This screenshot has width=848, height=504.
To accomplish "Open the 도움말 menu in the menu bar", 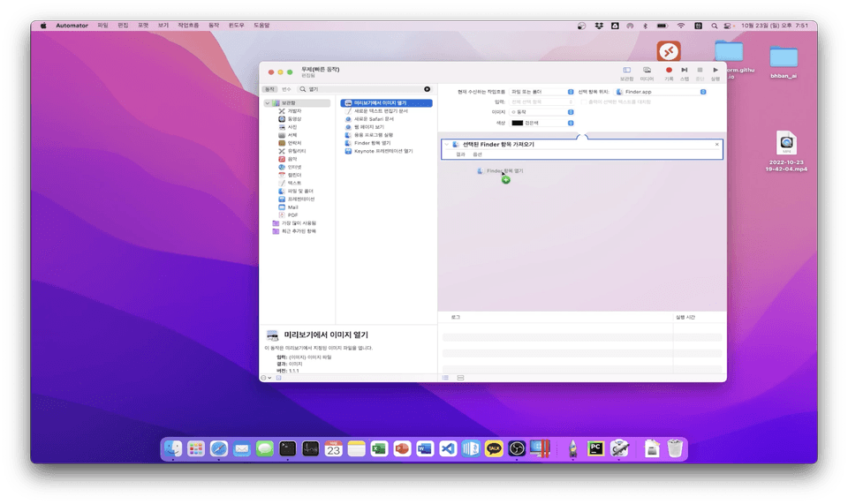I will (x=261, y=26).
